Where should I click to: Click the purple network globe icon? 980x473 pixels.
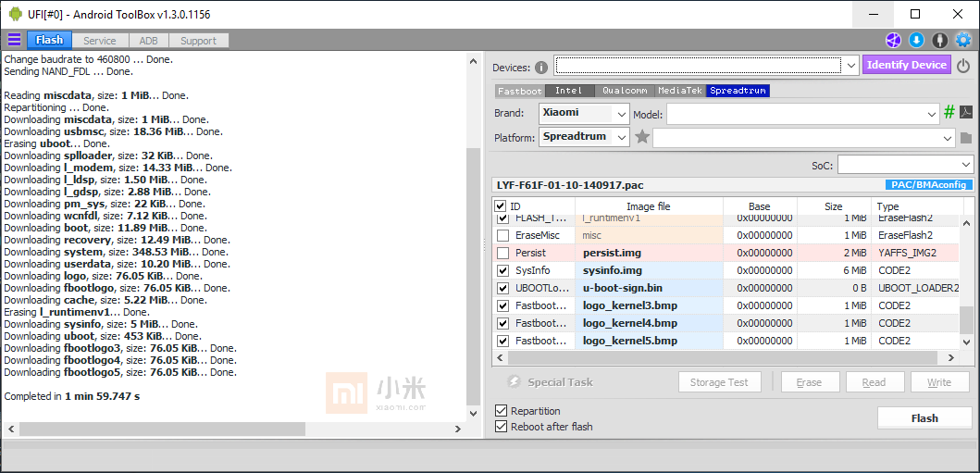pos(893,41)
